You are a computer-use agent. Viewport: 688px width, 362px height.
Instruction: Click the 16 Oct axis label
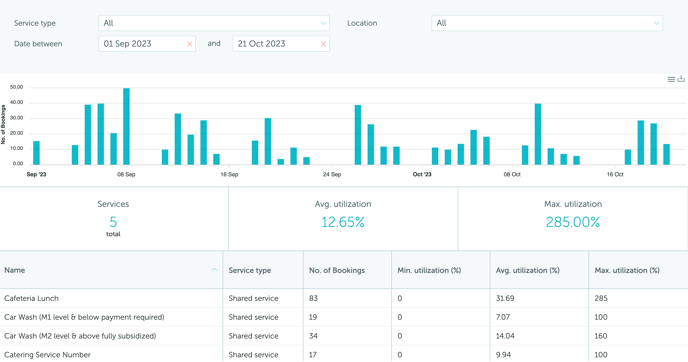click(615, 175)
